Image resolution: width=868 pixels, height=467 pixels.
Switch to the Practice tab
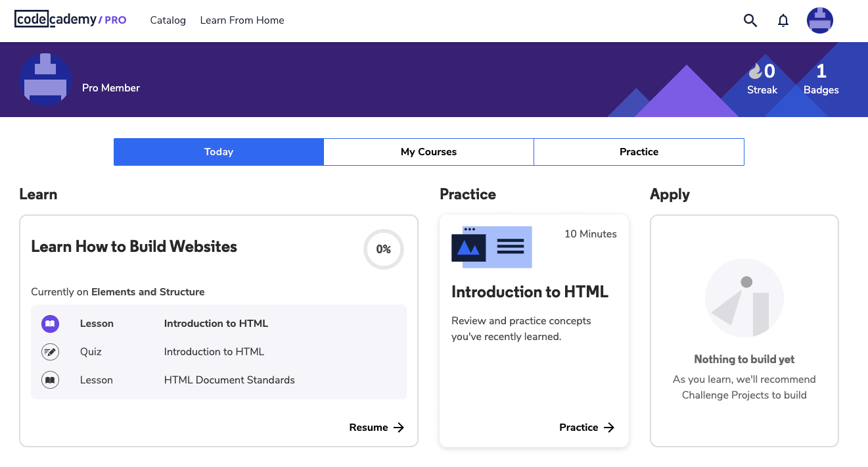[639, 152]
